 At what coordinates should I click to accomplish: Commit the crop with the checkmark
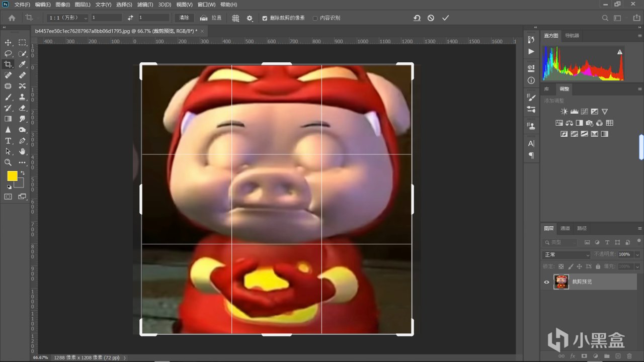click(445, 18)
